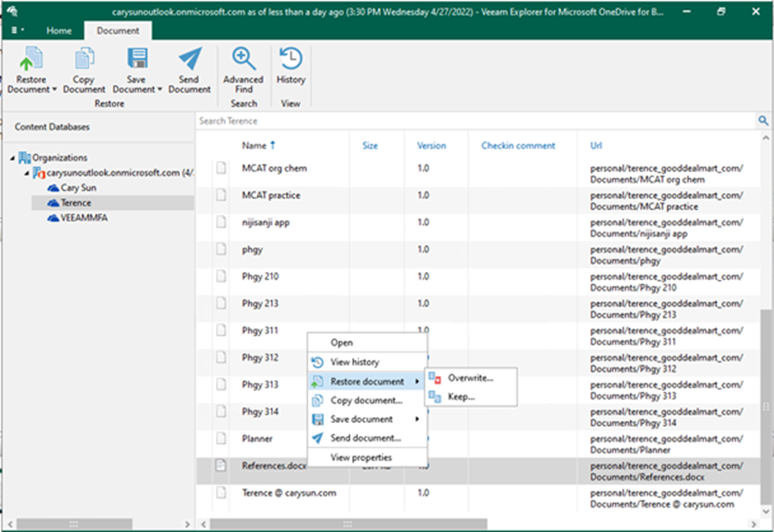Click the Send Document paper-plane icon
Screen dimensions: 774x532
(190, 58)
